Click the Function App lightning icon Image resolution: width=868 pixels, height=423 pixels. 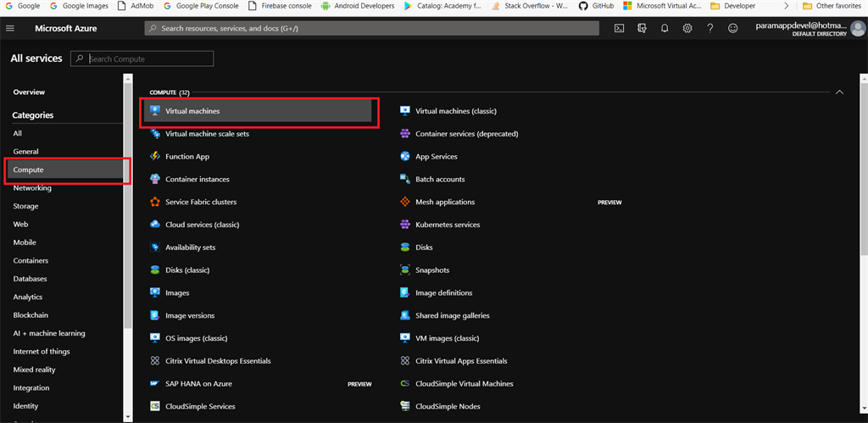point(155,156)
